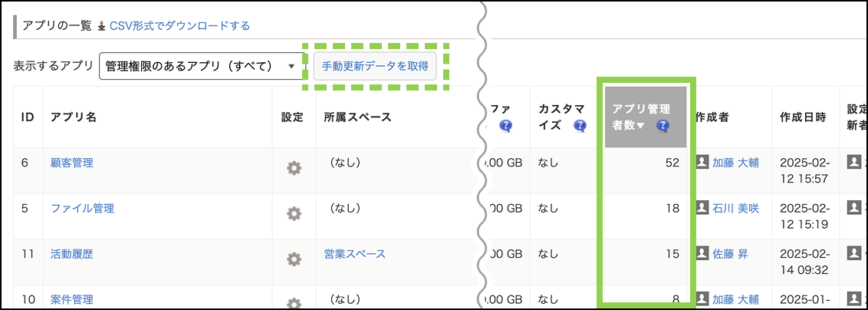This screenshot has height=310, width=868.
Task: Click help icon beside カスタマイズ column header
Action: click(580, 126)
